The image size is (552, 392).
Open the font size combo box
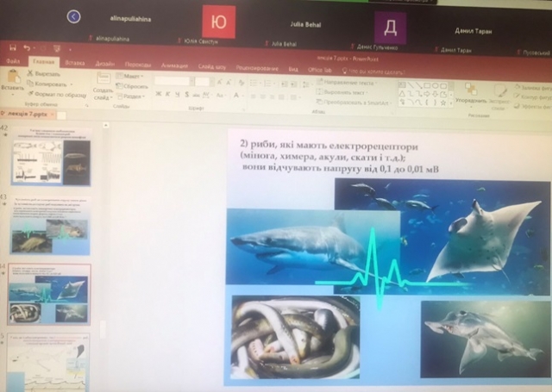click(204, 82)
